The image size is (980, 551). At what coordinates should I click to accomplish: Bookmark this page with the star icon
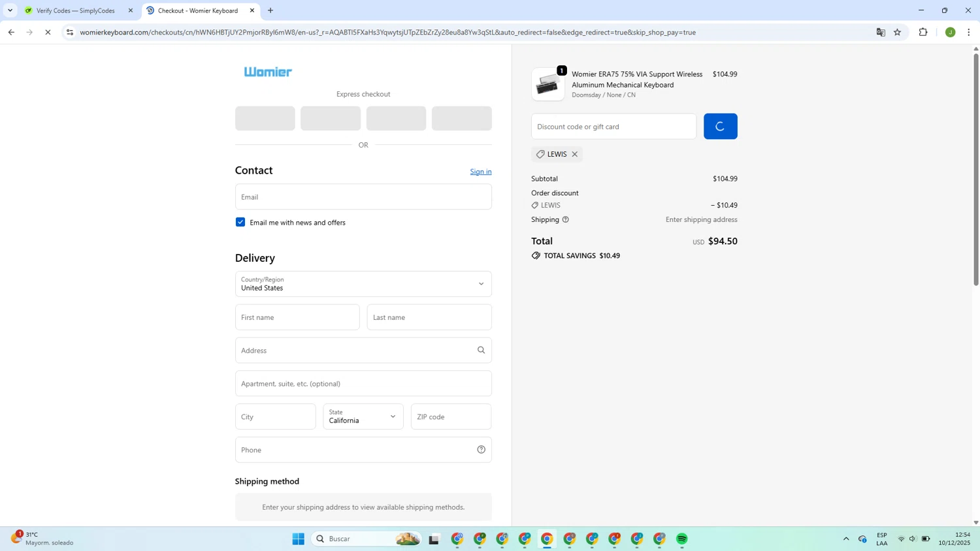tap(898, 32)
